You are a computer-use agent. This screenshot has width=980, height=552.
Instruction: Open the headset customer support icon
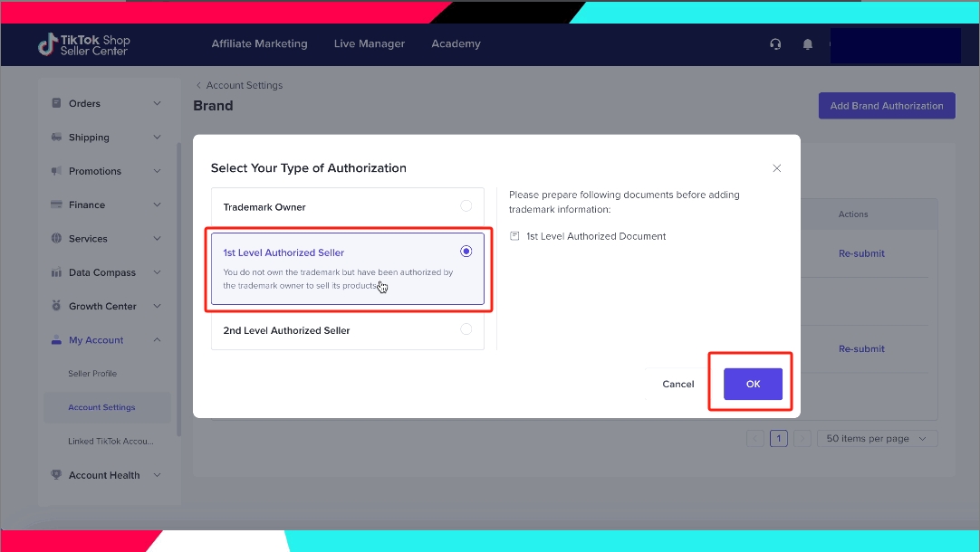point(775,44)
